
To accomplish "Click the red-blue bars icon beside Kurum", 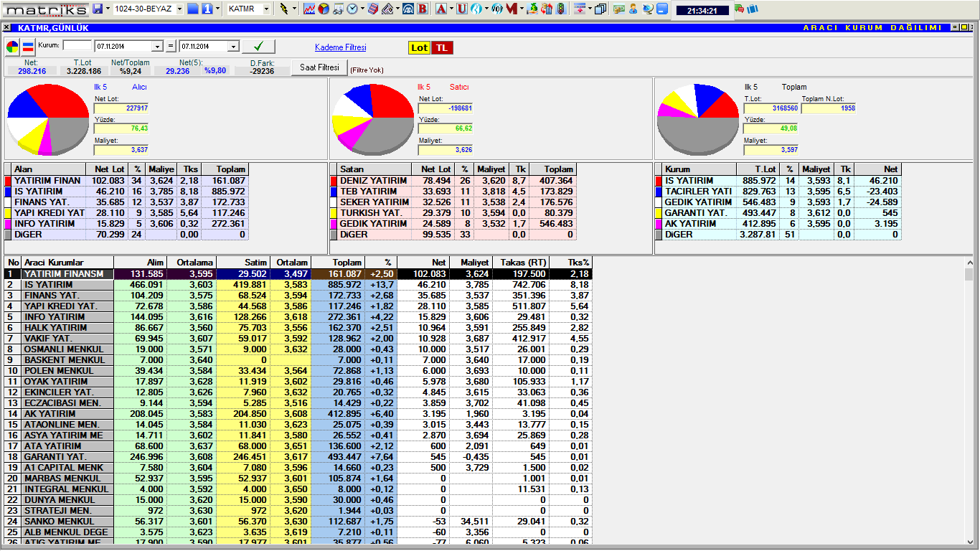I will [x=28, y=47].
